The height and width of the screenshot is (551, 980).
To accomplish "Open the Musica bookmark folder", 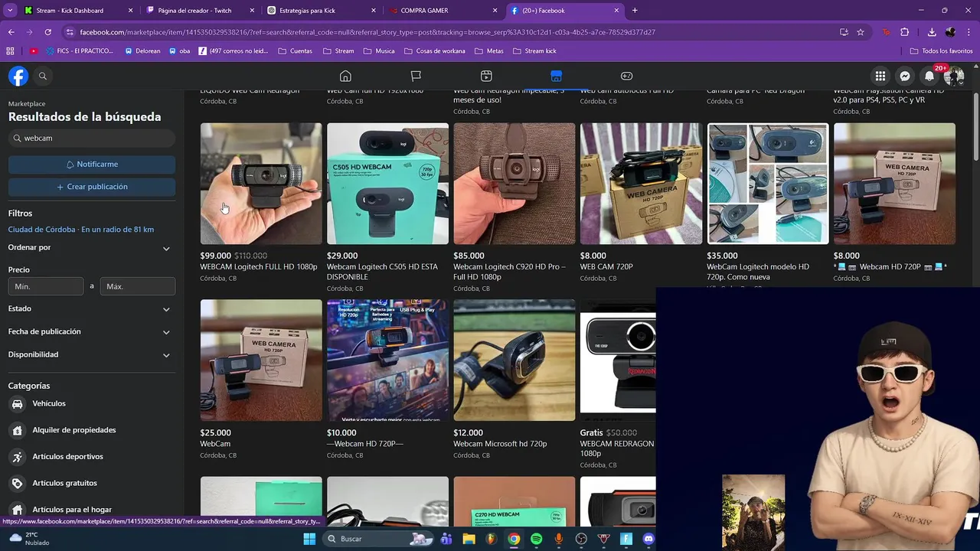I will pyautogui.click(x=380, y=51).
